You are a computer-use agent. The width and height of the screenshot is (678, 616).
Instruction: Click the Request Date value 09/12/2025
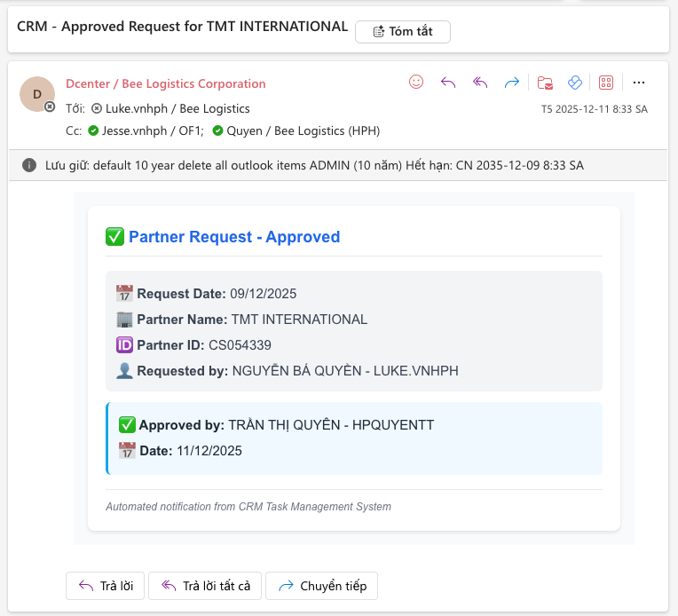tap(264, 294)
